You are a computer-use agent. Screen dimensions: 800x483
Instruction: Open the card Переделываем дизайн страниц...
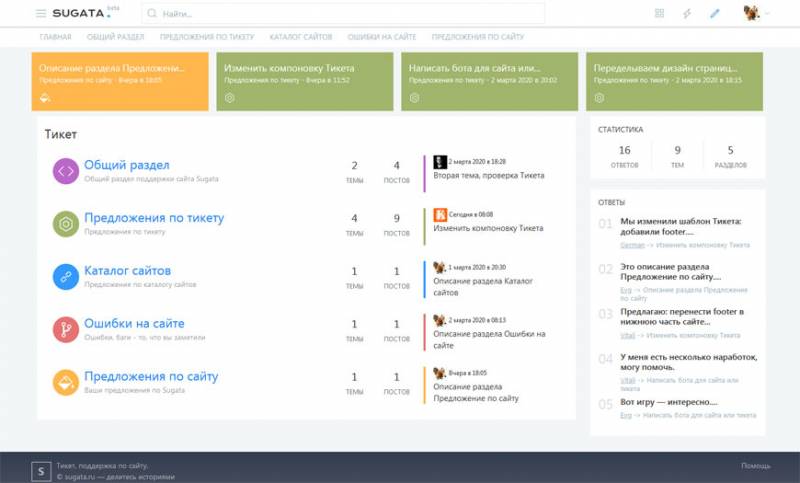674,81
